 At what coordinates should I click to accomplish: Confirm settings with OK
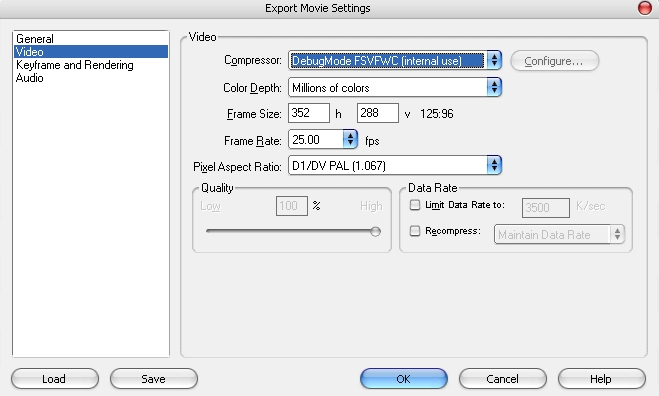pyautogui.click(x=404, y=379)
